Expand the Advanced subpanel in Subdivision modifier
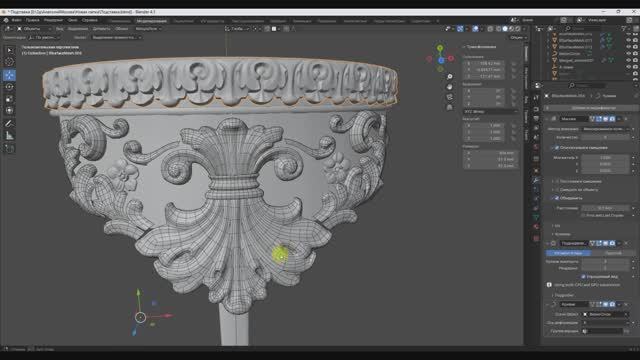This screenshot has height=360, width=640. click(563, 295)
